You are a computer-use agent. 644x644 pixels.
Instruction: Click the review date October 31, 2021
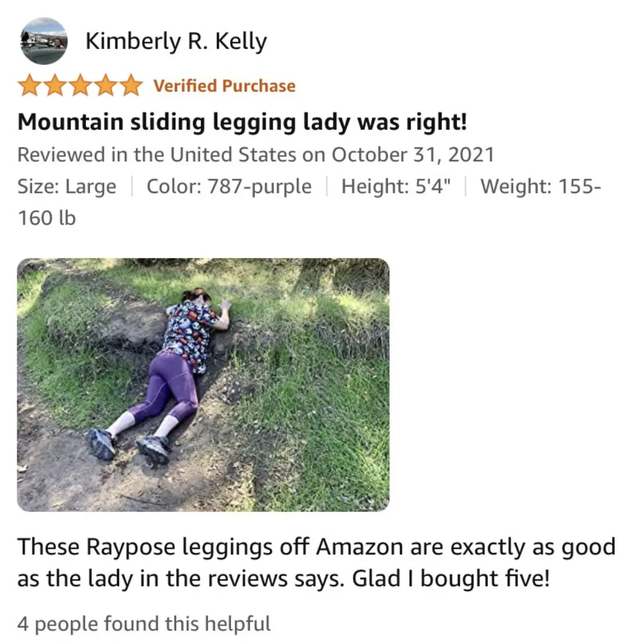coord(413,155)
